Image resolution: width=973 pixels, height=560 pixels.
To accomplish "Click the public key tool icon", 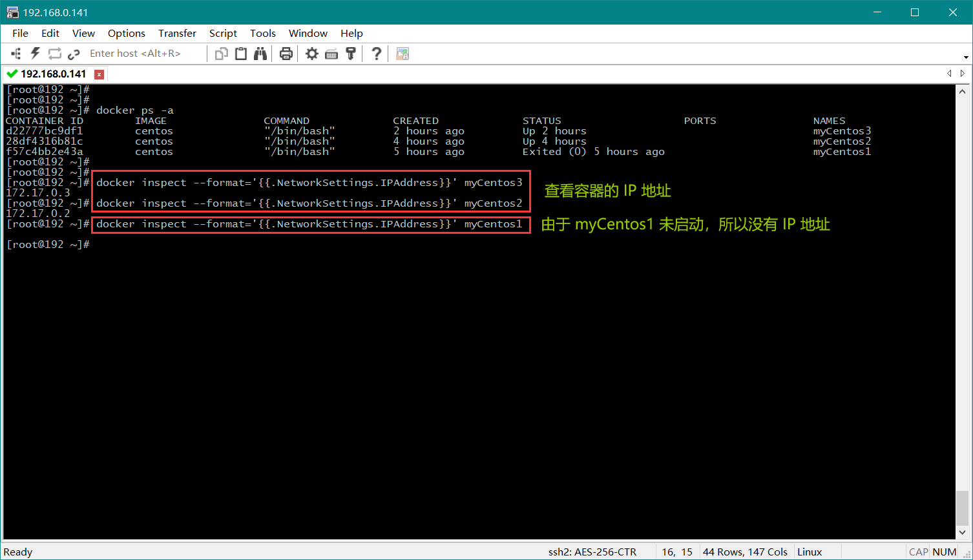I will pos(351,54).
